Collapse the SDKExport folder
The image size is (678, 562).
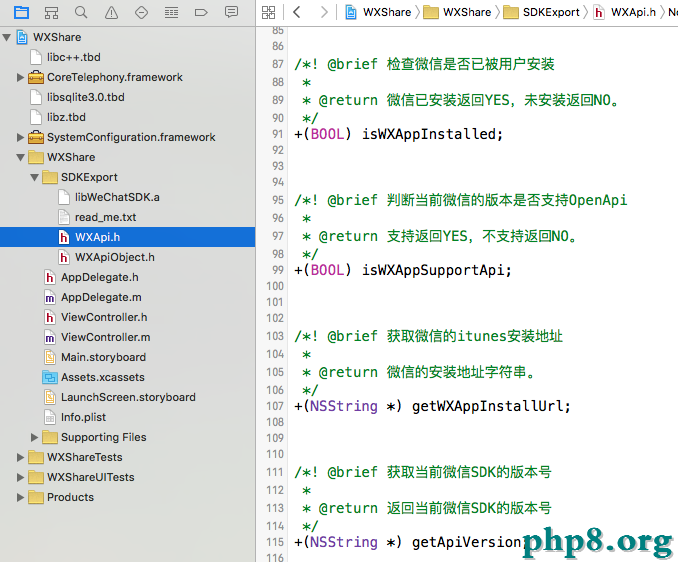point(35,177)
